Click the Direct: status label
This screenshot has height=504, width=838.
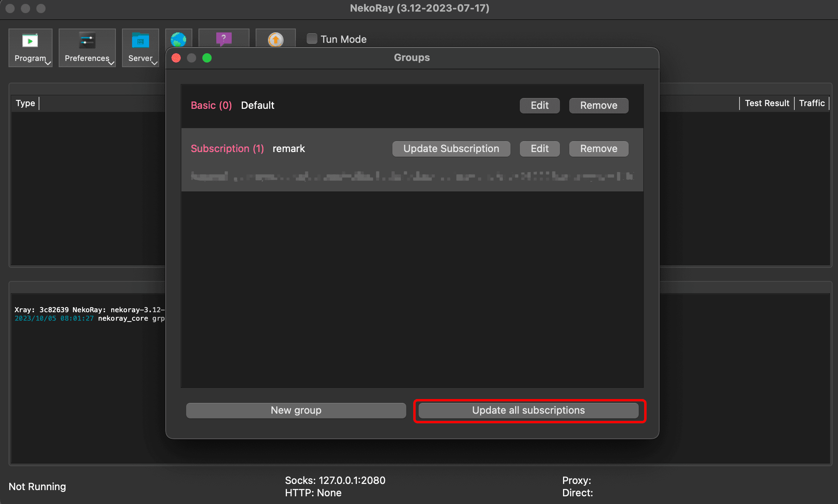tap(577, 493)
